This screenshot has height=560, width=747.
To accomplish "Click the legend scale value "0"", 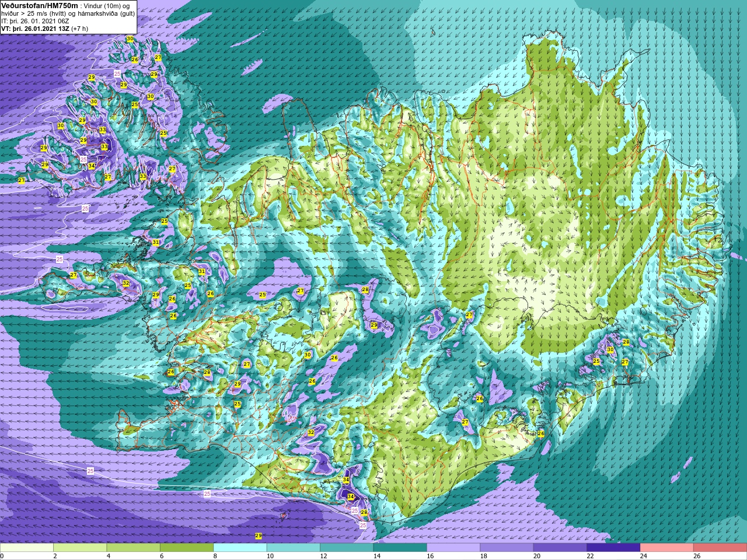I will [x=2, y=556].
